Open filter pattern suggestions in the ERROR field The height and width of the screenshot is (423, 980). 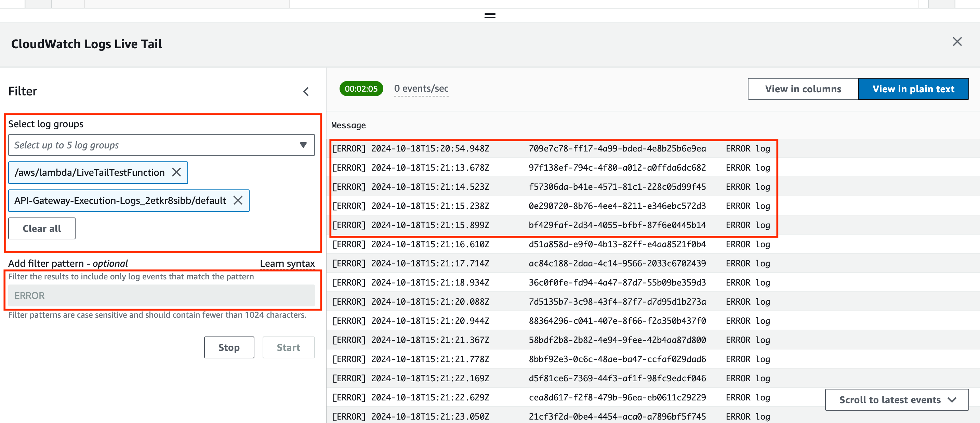pos(161,295)
